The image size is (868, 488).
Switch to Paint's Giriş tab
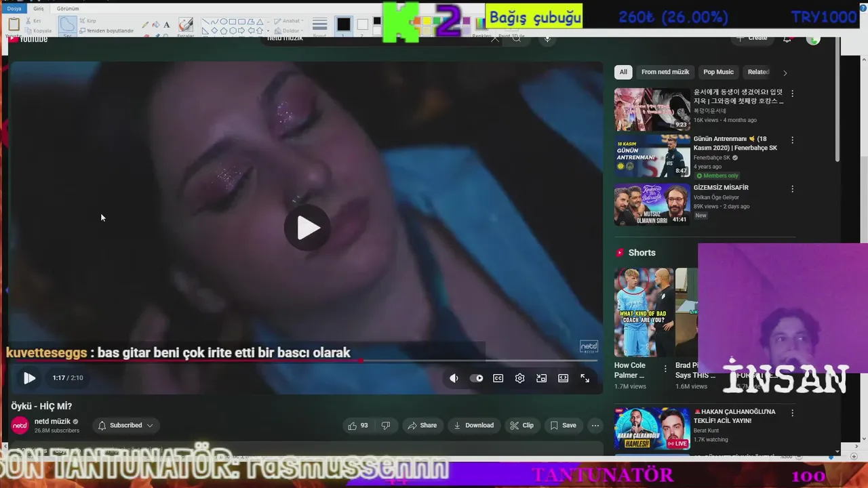pyautogui.click(x=39, y=9)
